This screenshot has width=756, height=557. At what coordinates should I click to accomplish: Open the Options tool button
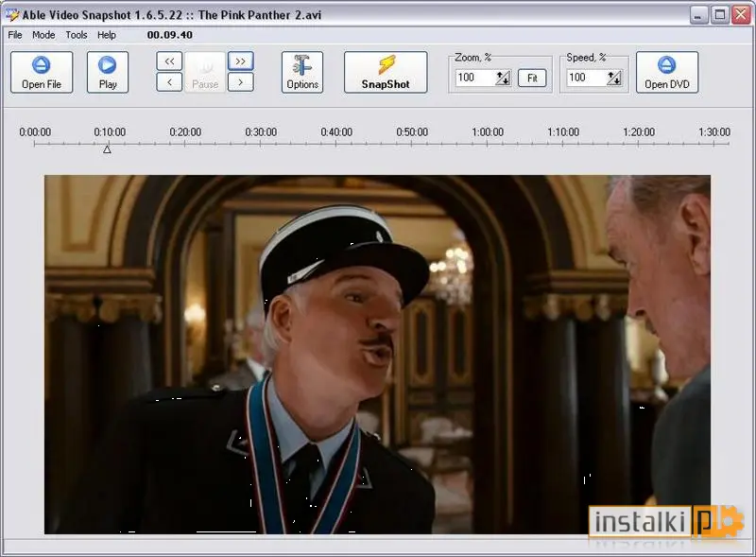click(302, 72)
